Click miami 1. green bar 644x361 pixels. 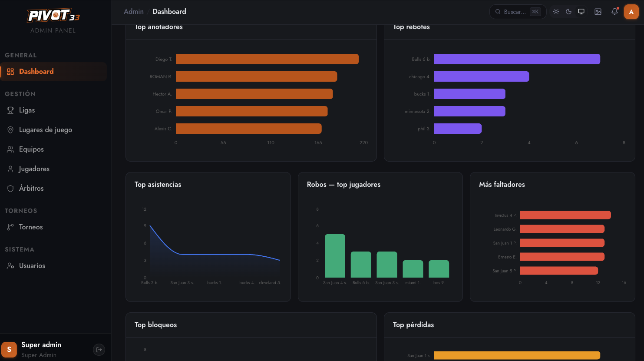[x=413, y=269]
